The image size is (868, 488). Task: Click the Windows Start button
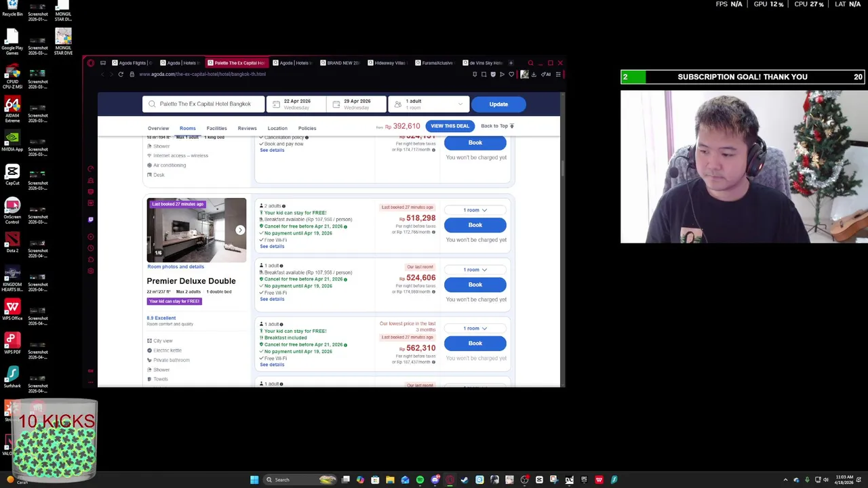pos(254,480)
